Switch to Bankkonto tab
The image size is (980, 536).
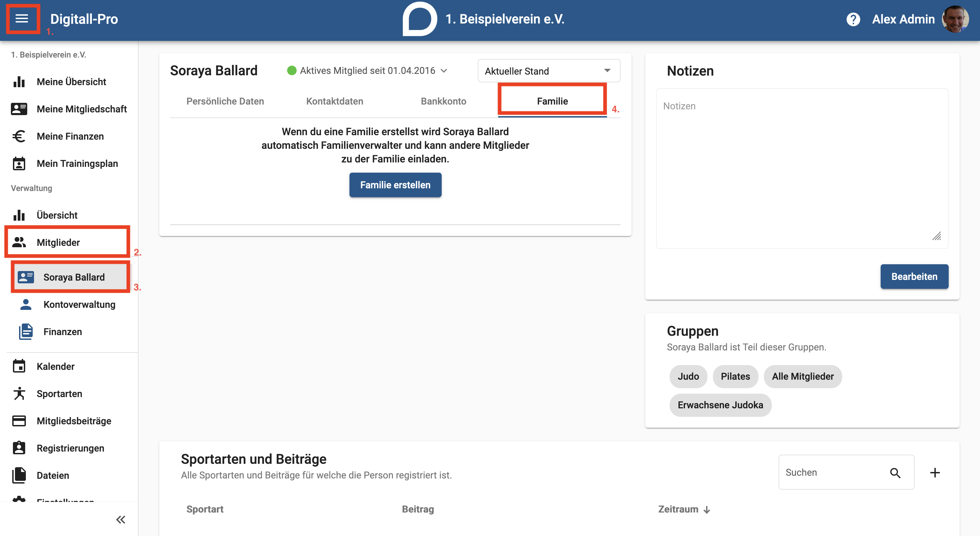pyautogui.click(x=443, y=101)
